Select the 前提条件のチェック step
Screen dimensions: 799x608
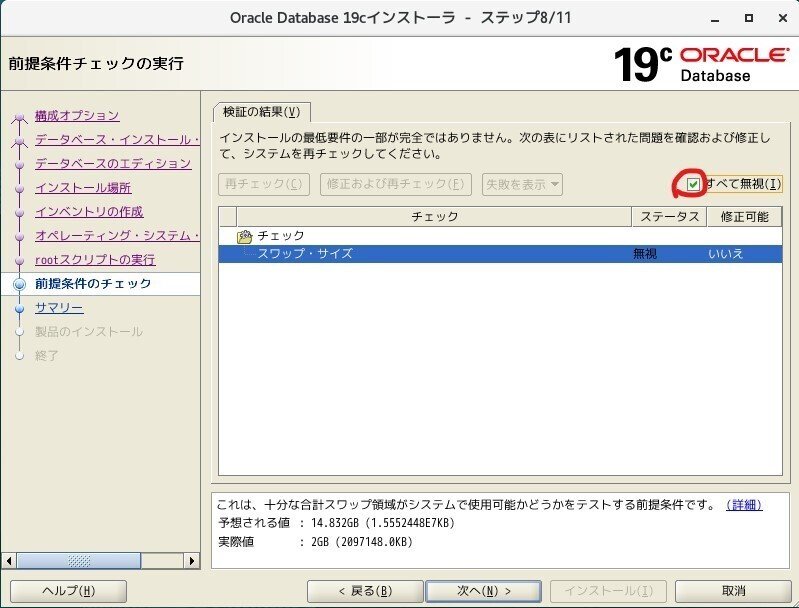coord(93,284)
